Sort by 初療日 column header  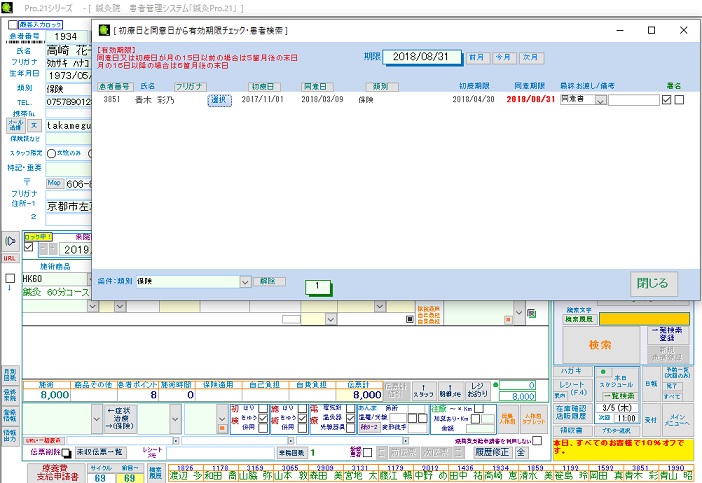[x=264, y=86]
